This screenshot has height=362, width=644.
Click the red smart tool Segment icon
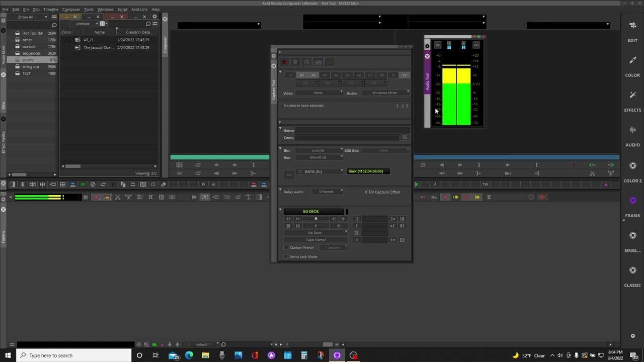coord(445,197)
